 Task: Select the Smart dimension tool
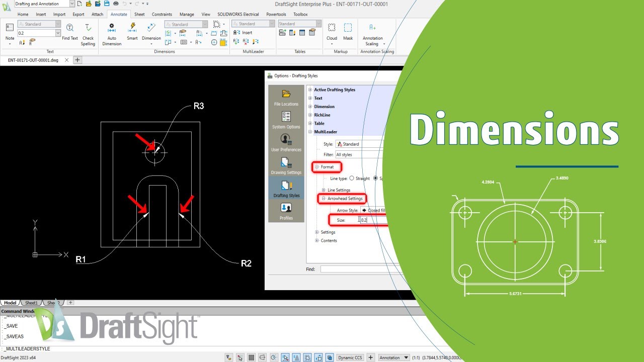[x=132, y=31]
